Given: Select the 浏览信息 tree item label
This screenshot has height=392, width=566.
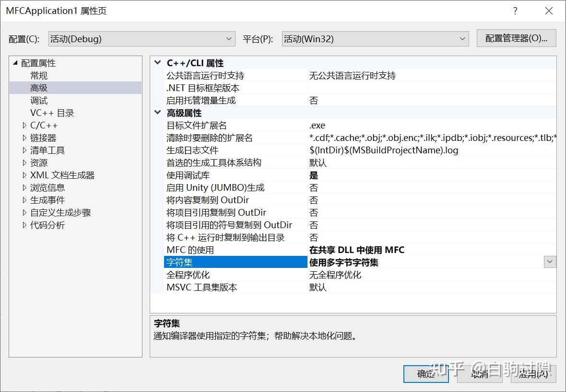Looking at the screenshot, I should click(47, 187).
